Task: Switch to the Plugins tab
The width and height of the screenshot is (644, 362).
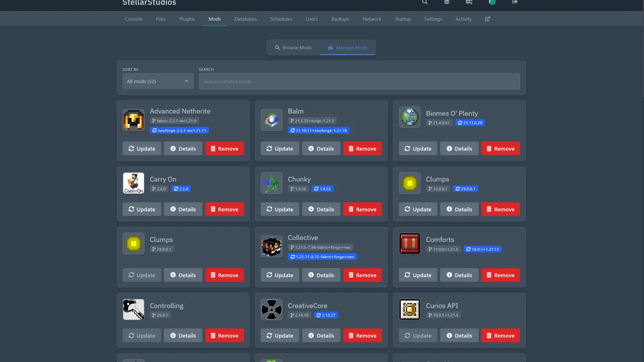Action: 187,19
